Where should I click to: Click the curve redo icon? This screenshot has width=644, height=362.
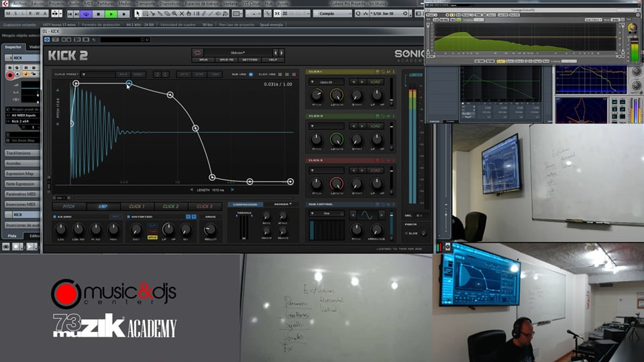165,74
